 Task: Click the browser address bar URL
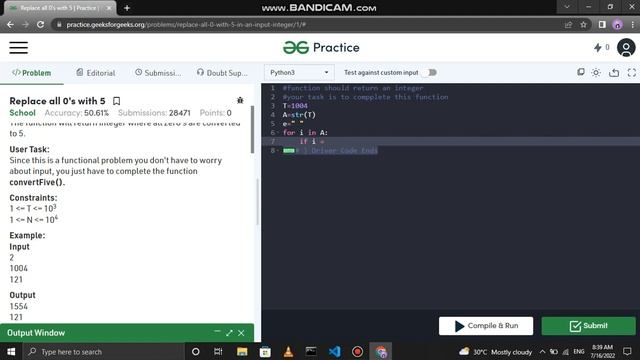[x=186, y=24]
